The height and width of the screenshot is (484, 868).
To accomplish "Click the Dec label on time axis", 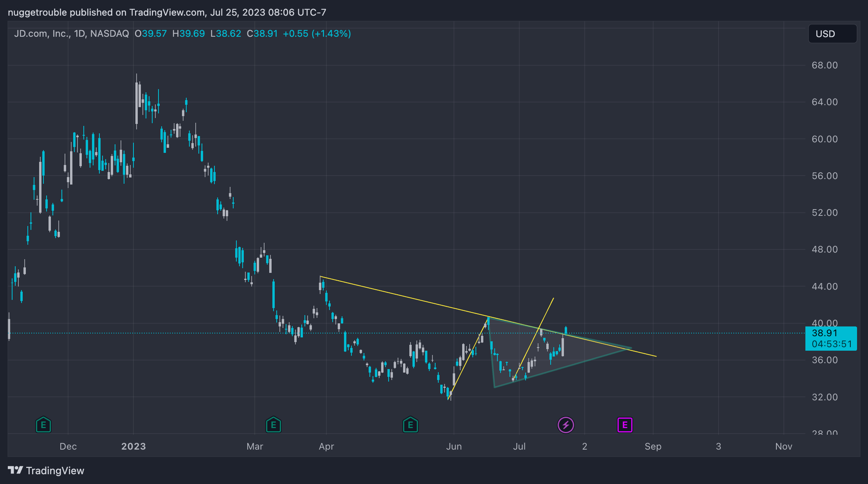I will [x=68, y=446].
